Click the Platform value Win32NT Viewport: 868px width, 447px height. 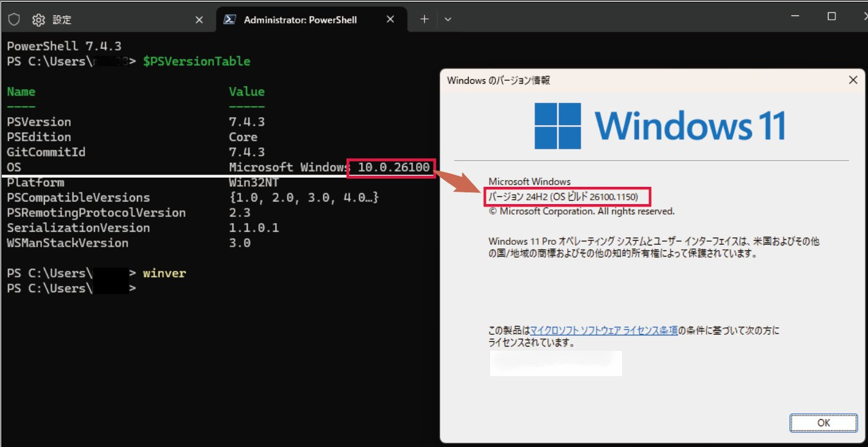click(x=254, y=182)
